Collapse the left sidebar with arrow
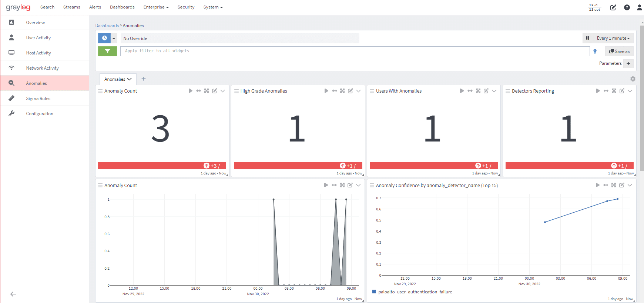 coord(13,294)
